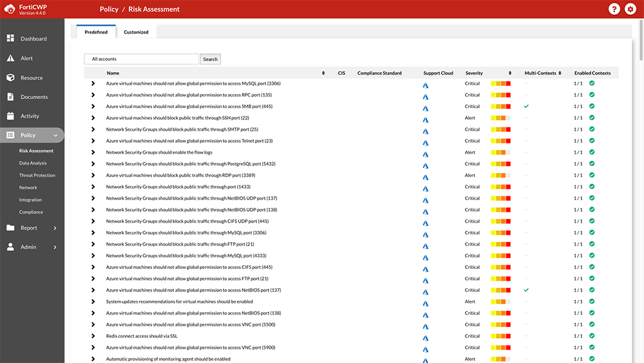Select Risk Assessment submenu item

36,151
